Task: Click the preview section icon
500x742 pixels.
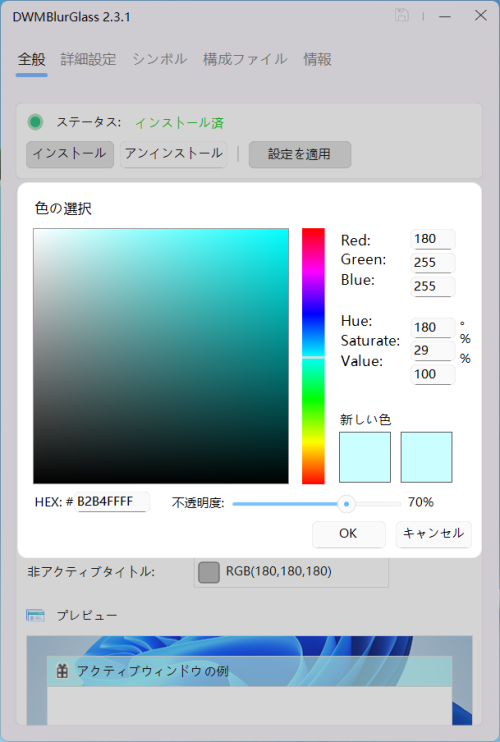Action: pyautogui.click(x=35, y=615)
